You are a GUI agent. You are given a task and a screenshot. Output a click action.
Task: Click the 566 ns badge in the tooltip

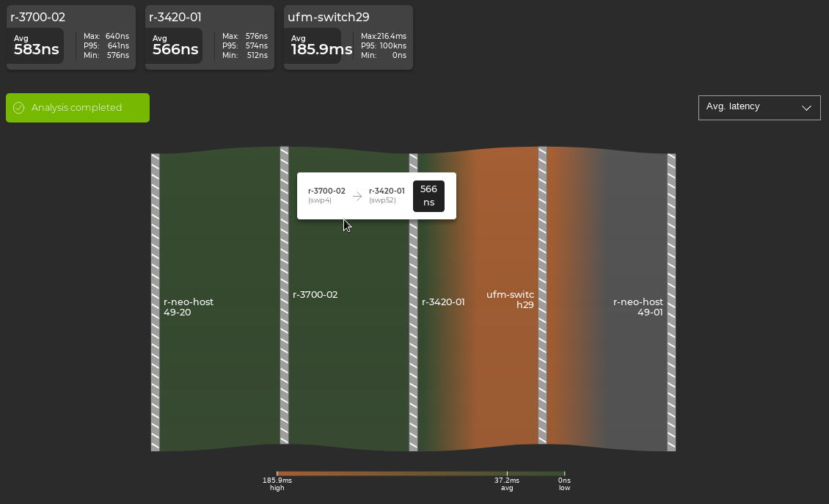click(x=428, y=196)
